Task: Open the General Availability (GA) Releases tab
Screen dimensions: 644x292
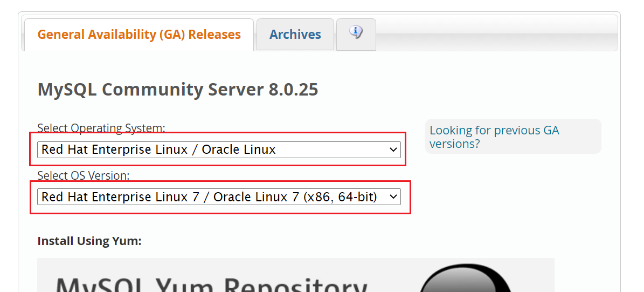Action: coord(139,35)
